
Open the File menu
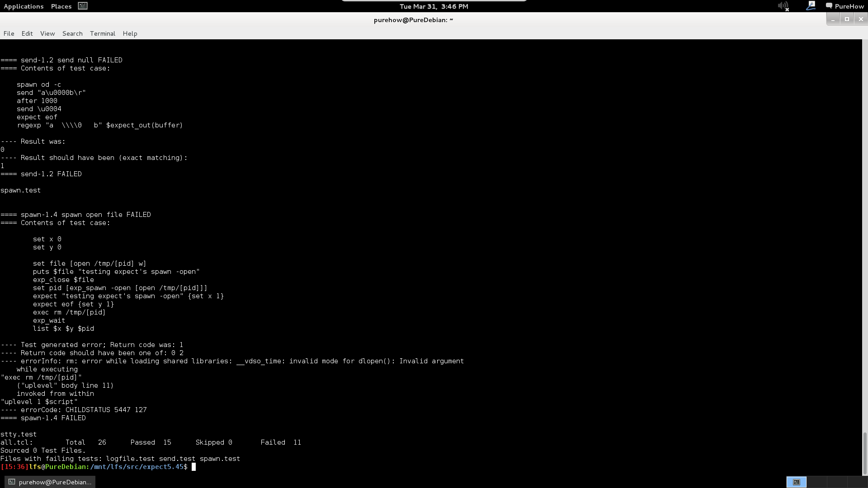coord(9,33)
